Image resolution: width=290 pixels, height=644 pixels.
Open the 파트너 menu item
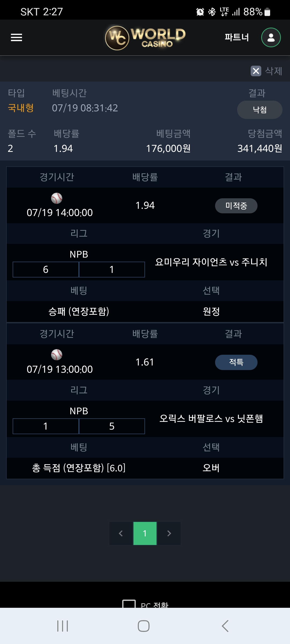(x=237, y=37)
